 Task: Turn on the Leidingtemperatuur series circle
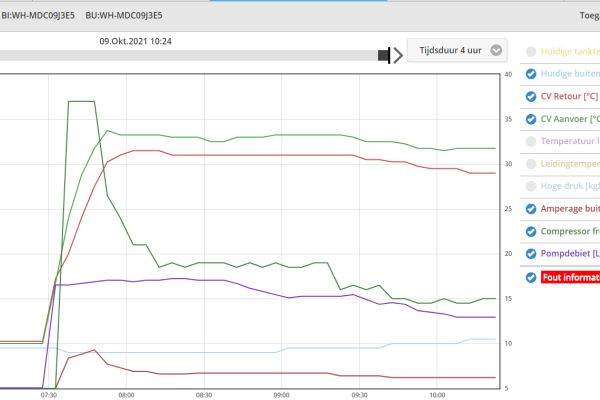pos(530,164)
